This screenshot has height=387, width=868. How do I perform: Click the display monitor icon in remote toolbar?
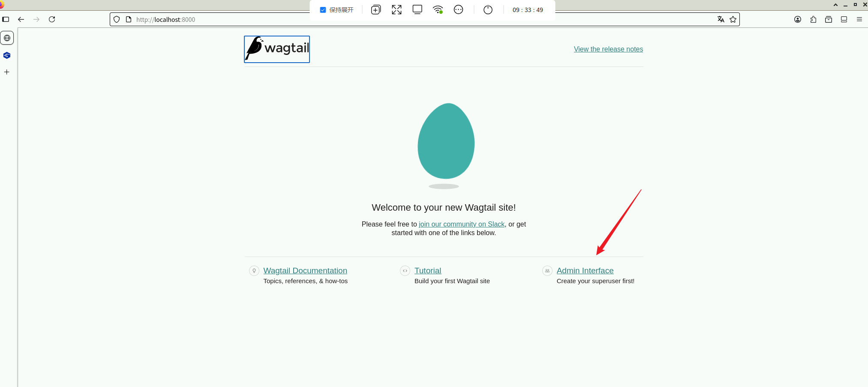(417, 9)
